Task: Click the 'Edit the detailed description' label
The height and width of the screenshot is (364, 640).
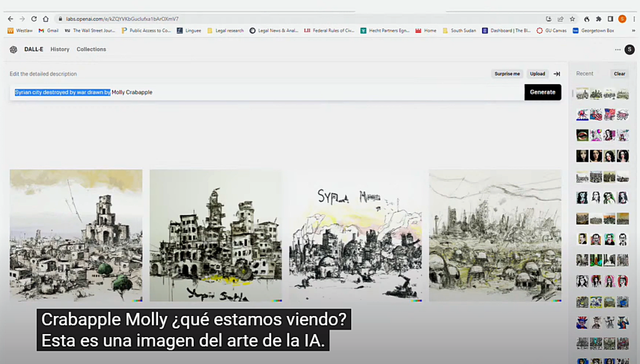Action: coord(43,74)
